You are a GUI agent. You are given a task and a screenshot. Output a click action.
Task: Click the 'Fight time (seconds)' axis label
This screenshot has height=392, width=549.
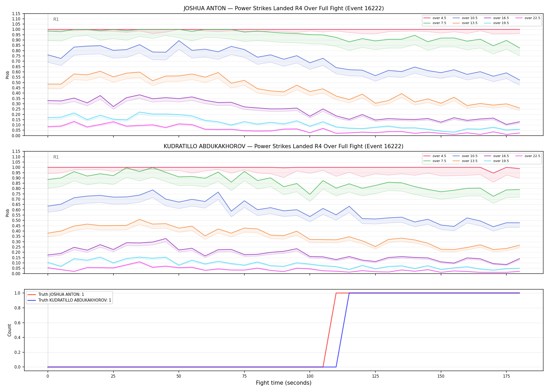click(284, 383)
